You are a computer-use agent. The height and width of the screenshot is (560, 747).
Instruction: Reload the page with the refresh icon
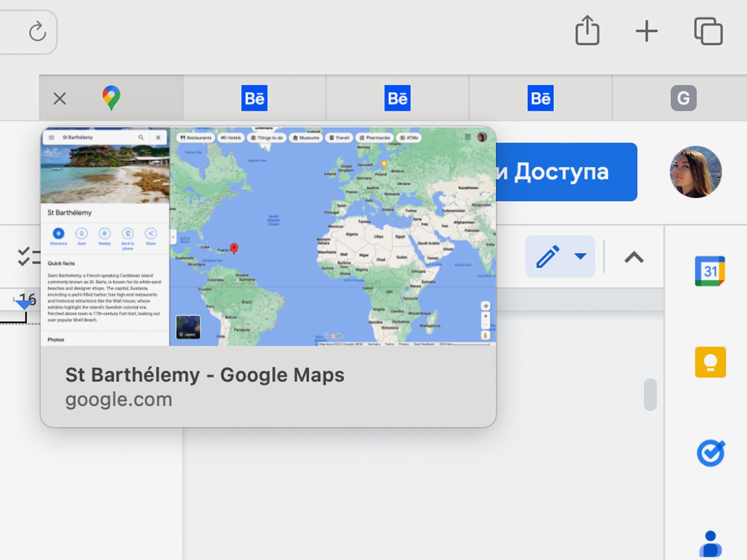pos(37,32)
